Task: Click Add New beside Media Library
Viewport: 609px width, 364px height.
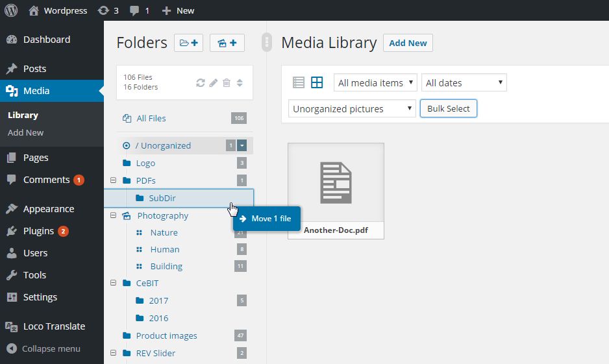Action: tap(408, 43)
